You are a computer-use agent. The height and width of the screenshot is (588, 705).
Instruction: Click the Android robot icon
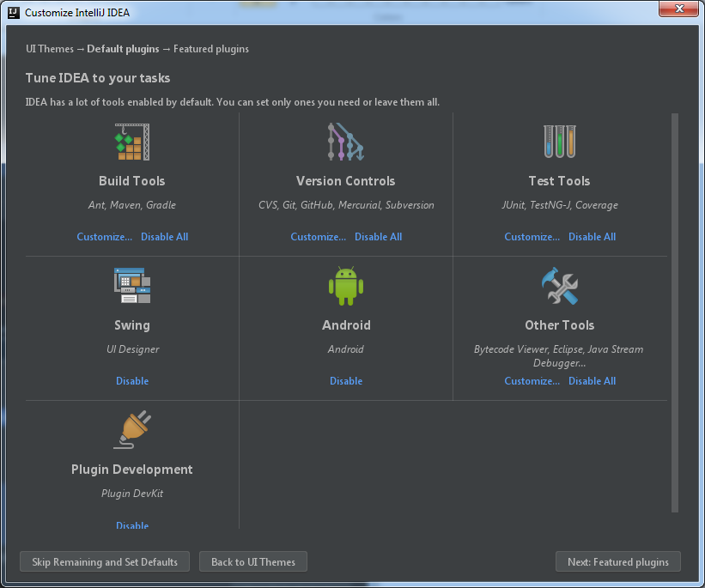click(x=346, y=286)
